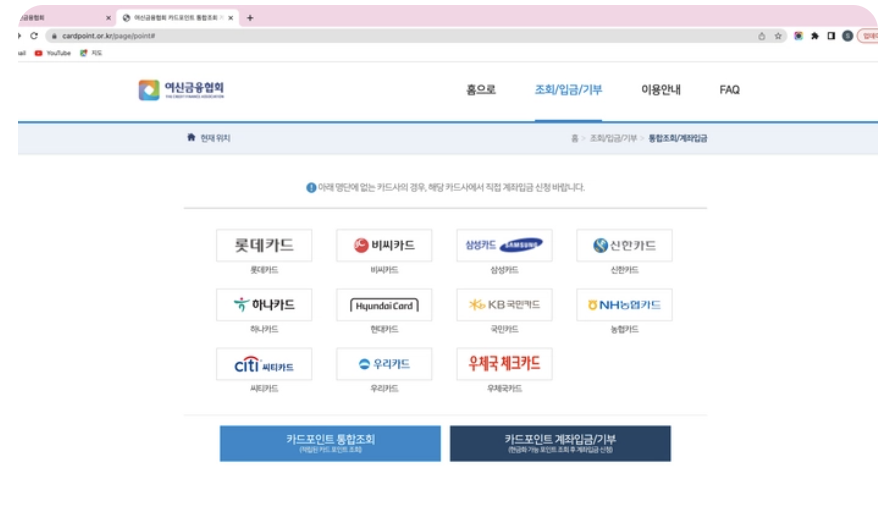Viewport: 889px width, 525px height.
Task: Click the 현재 위치 label
Action: [215, 138]
